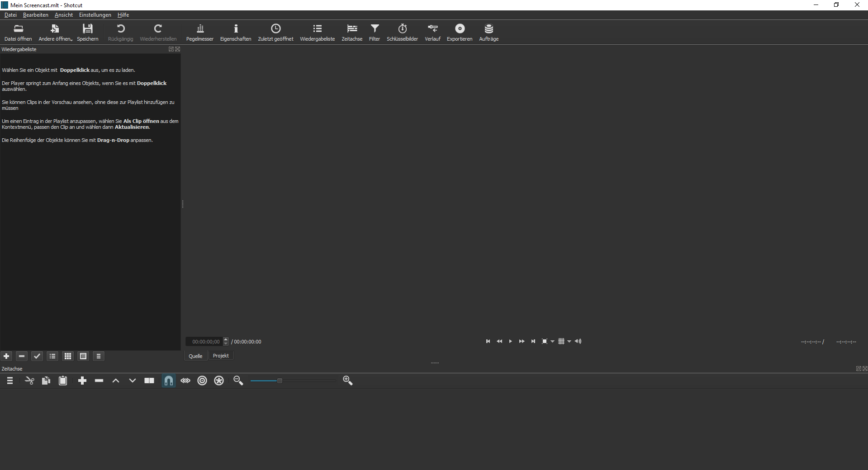
Task: Switch playlist to tiles grid view
Action: point(68,356)
